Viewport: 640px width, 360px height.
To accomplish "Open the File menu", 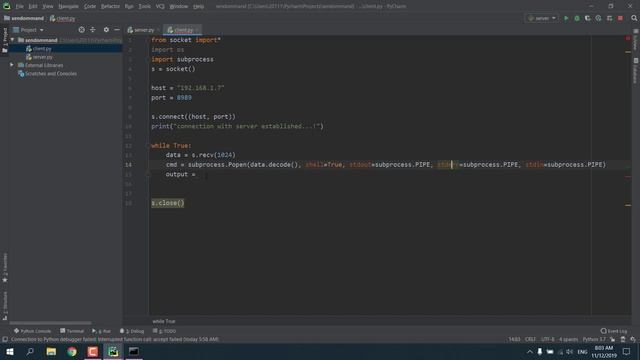I will click(x=20, y=6).
